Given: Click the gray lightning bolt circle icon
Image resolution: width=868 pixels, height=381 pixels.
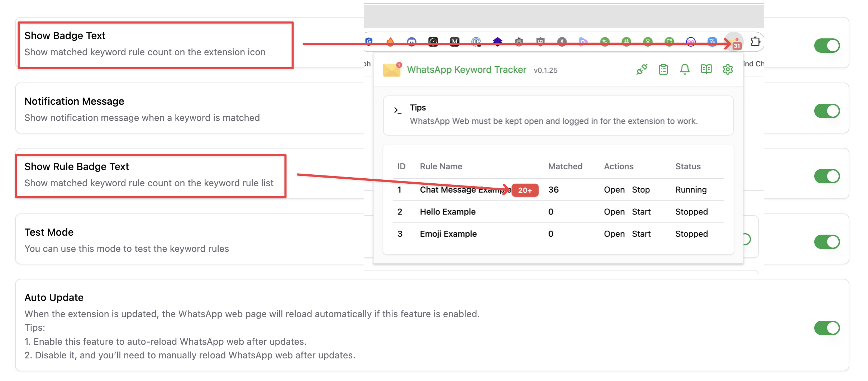Looking at the screenshot, I should pyautogui.click(x=562, y=42).
